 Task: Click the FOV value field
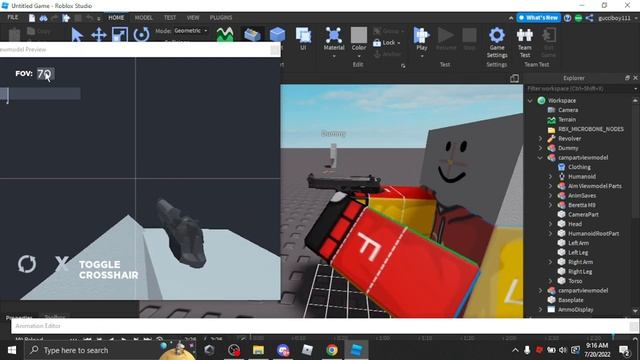pos(45,74)
